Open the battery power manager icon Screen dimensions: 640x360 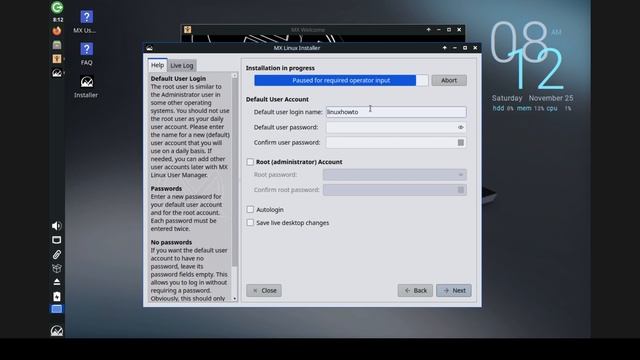[x=57, y=296]
